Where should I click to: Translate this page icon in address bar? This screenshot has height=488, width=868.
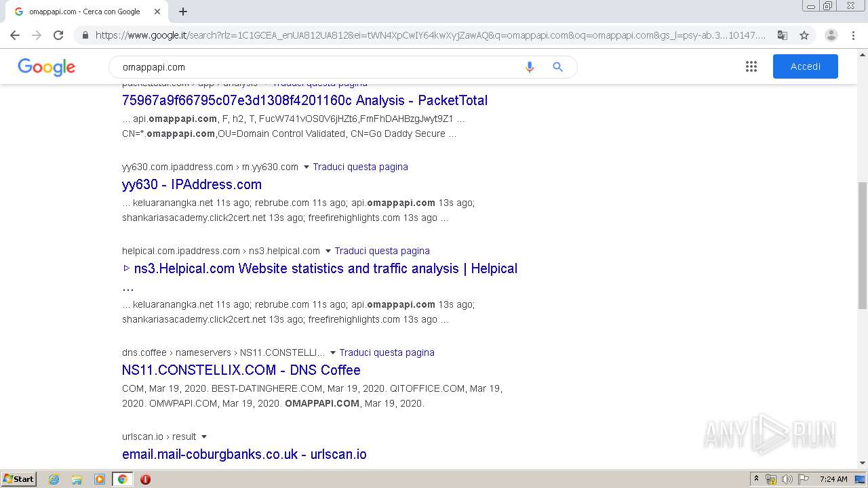782,35
